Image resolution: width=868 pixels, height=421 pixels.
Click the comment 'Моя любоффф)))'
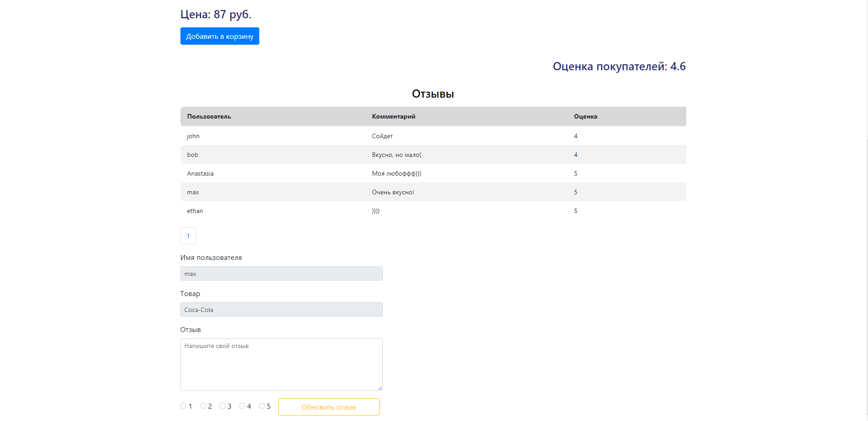(x=396, y=173)
